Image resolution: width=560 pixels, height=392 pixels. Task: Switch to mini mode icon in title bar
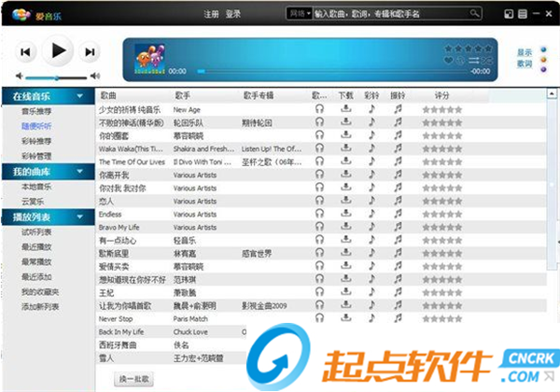click(x=509, y=14)
